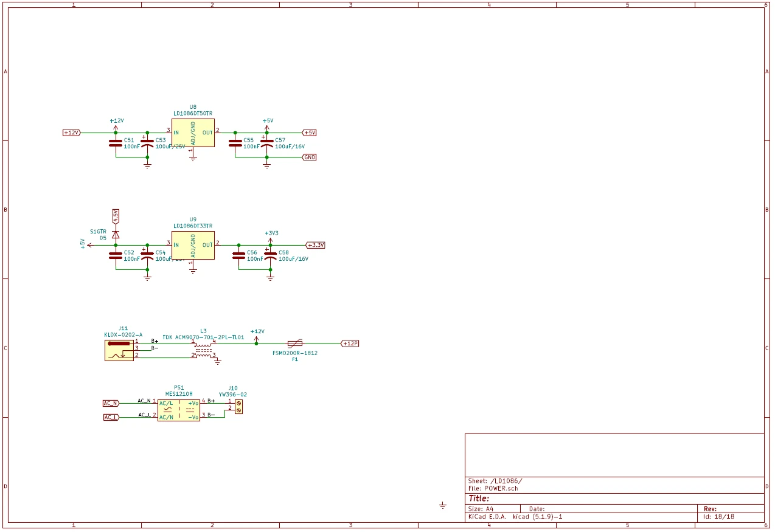
Task: Select the AC_N hierarchical label
Action: click(111, 403)
